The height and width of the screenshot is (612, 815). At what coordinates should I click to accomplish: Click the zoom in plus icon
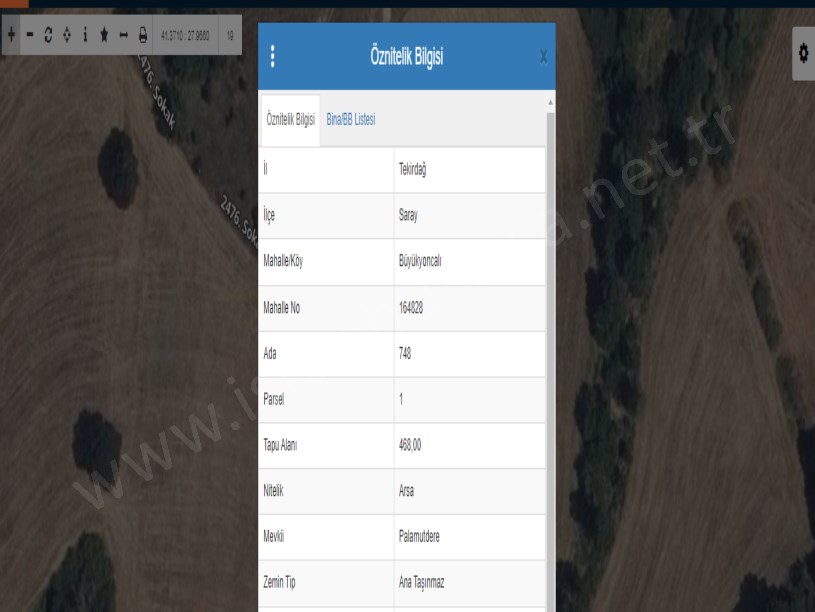click(11, 35)
